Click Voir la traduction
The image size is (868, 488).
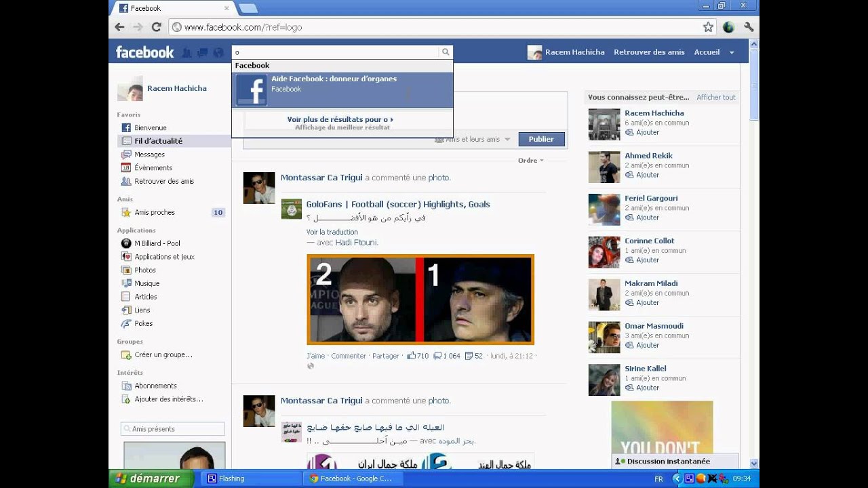tap(332, 232)
